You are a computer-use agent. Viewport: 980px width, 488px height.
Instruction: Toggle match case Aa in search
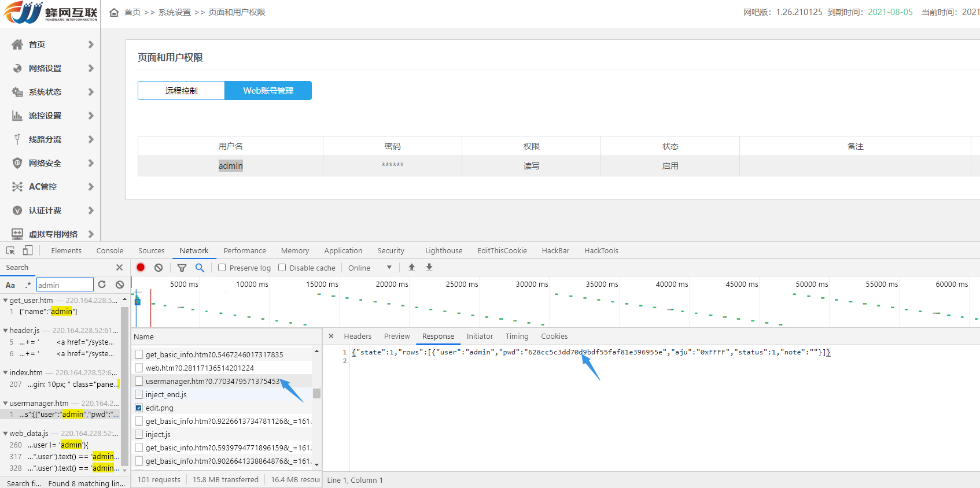pyautogui.click(x=10, y=285)
